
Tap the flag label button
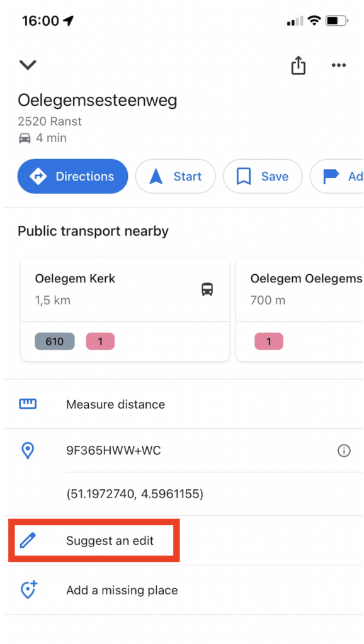tap(336, 176)
